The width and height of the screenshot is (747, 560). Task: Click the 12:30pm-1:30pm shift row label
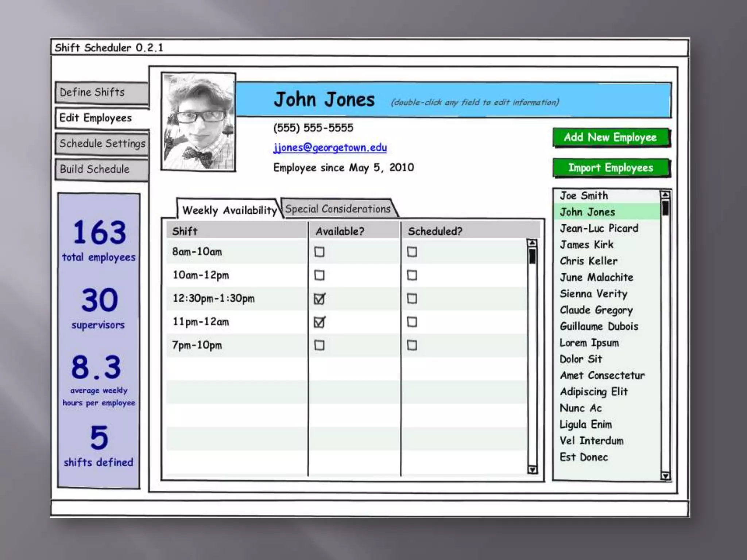tap(213, 299)
